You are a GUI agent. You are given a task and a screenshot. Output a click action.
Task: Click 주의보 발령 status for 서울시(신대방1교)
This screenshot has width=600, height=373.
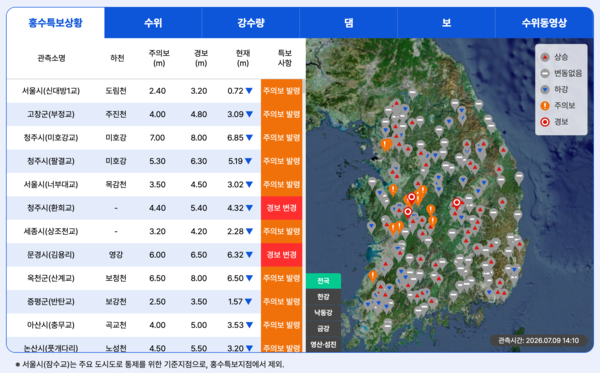point(282,91)
